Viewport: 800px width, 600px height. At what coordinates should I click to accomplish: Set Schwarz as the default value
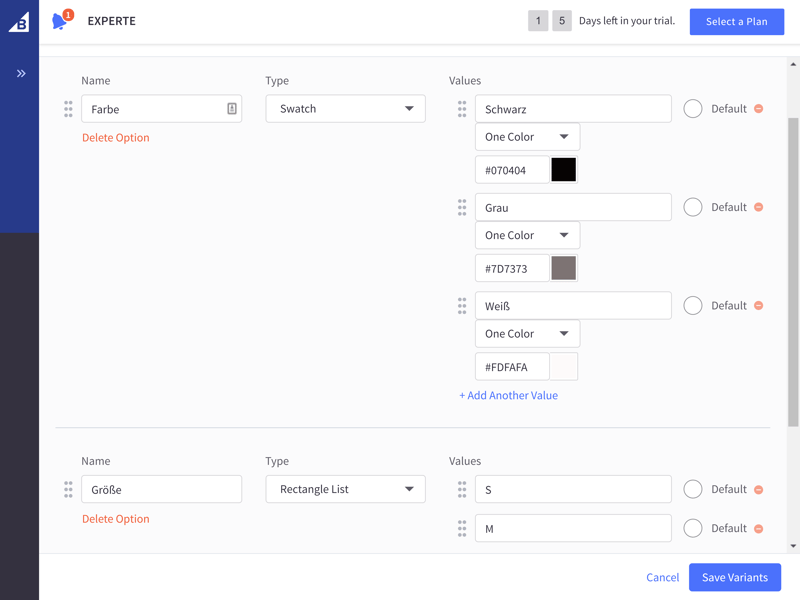(x=693, y=109)
